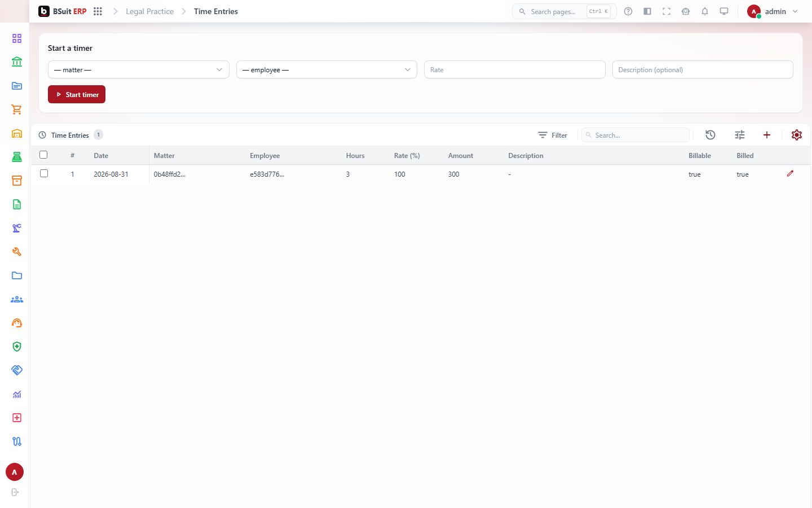Click the Time Entries breadcrumb
Viewport: 812px width, 508px height.
tap(216, 11)
